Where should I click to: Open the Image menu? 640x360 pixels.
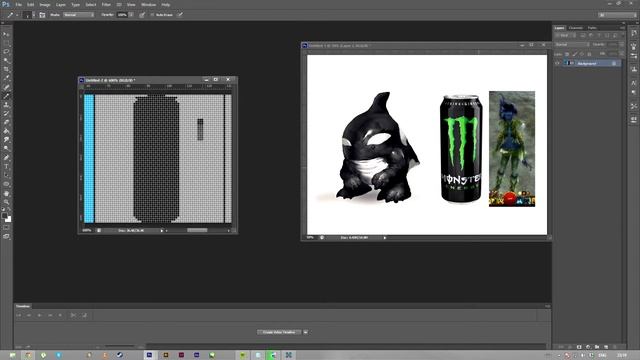[x=44, y=4]
